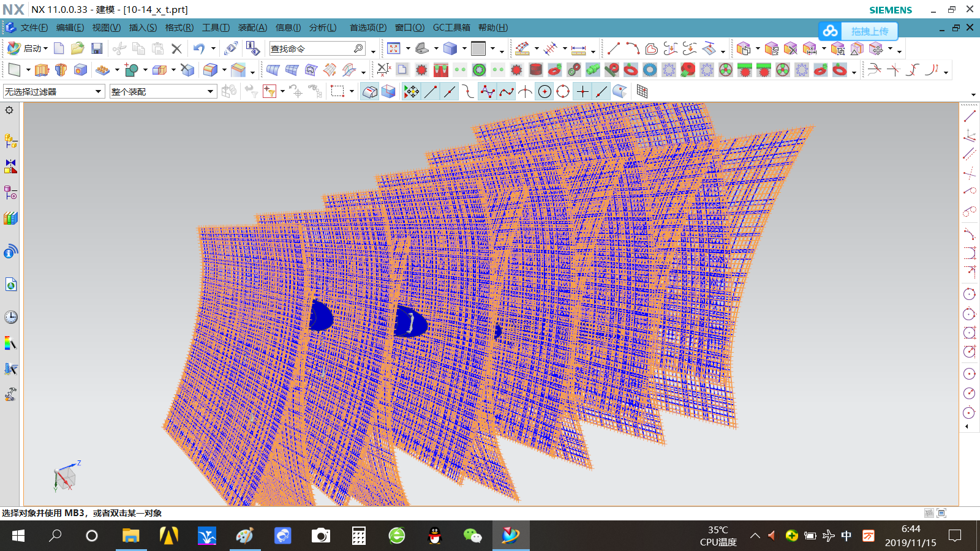Save the part with the floppy disk icon

click(x=96, y=48)
